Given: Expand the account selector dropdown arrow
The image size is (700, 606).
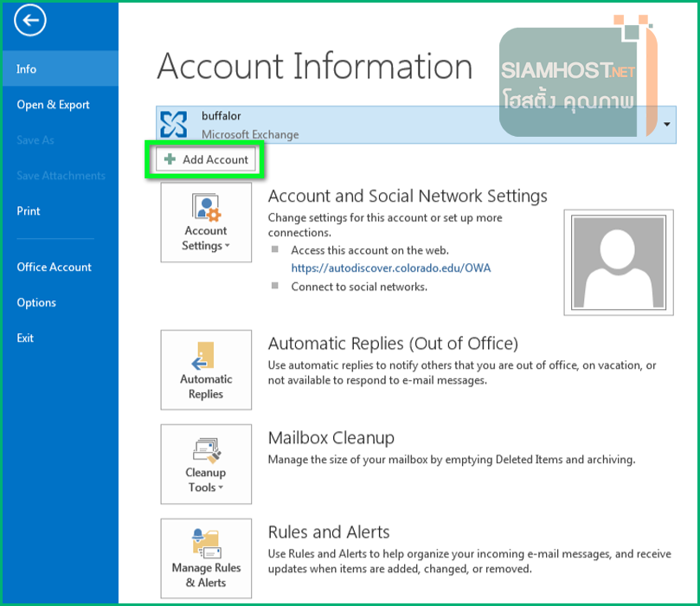Looking at the screenshot, I should coord(667,125).
